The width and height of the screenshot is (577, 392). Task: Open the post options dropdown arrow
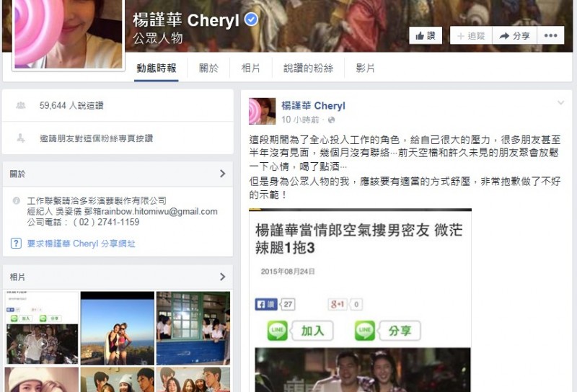pos(560,102)
